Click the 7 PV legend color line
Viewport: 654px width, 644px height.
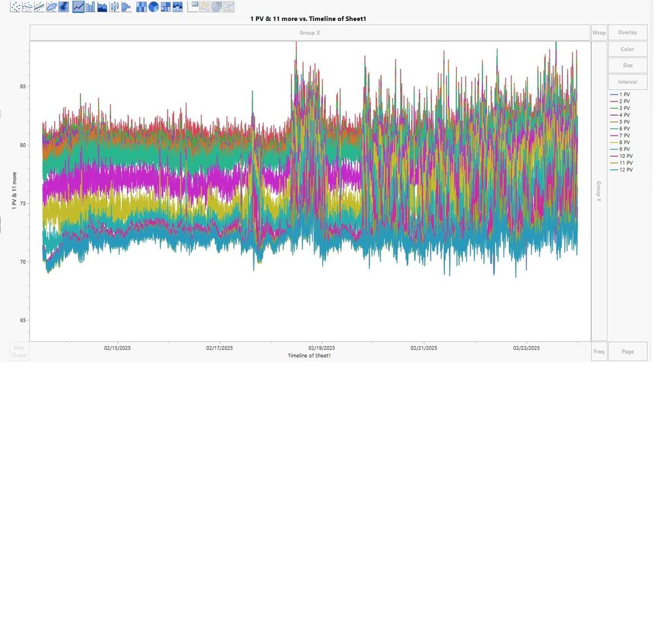coord(613,136)
